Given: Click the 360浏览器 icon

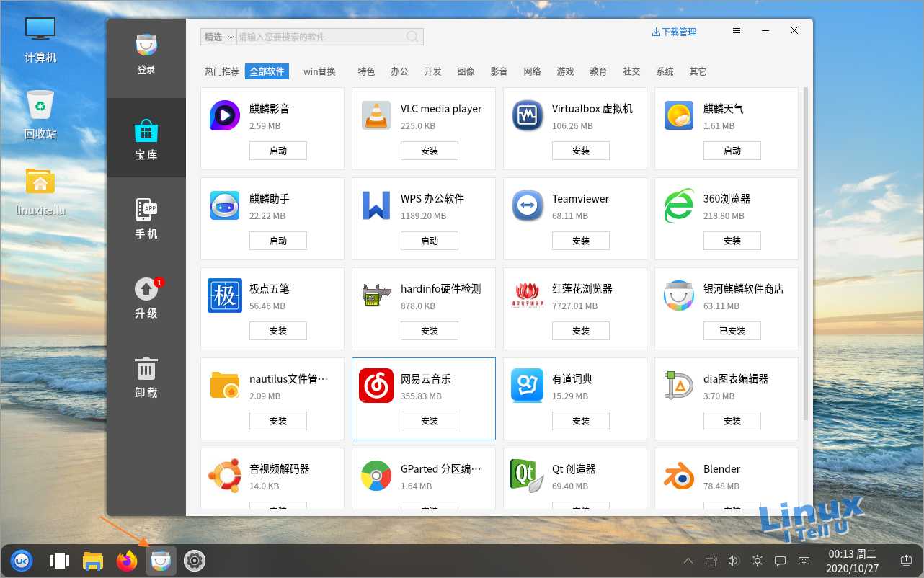Looking at the screenshot, I should pos(679,206).
